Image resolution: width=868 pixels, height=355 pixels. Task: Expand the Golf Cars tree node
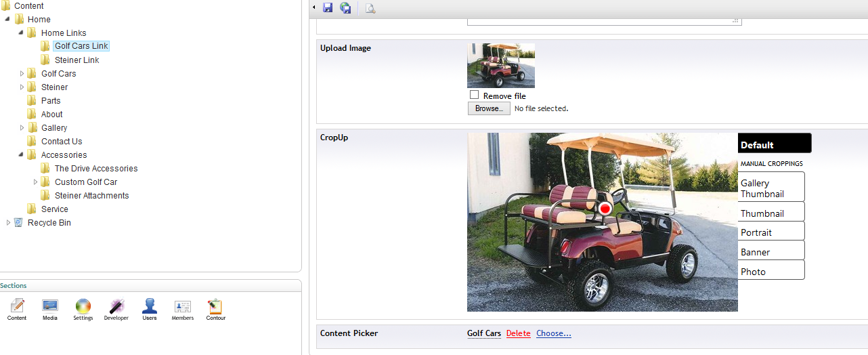[x=22, y=73]
